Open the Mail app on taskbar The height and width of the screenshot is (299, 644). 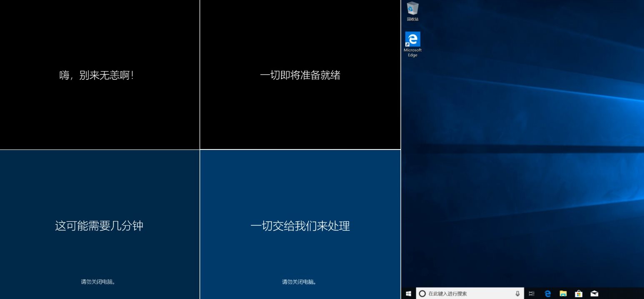click(594, 294)
